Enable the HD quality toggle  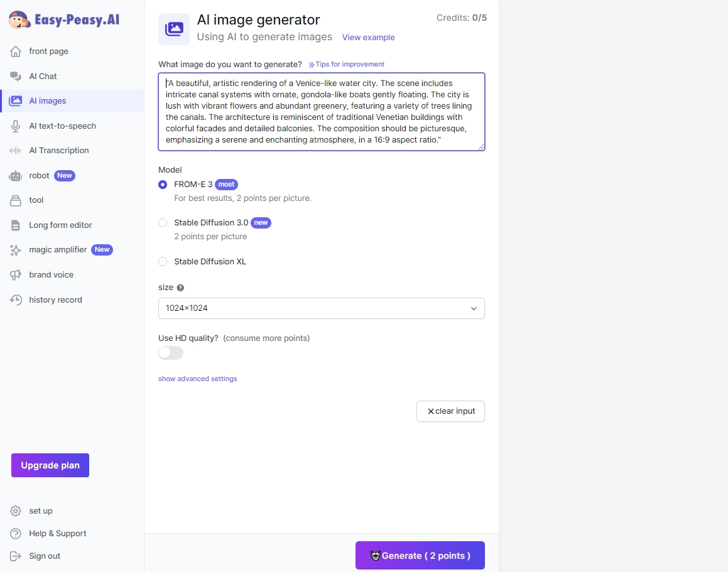pos(170,353)
